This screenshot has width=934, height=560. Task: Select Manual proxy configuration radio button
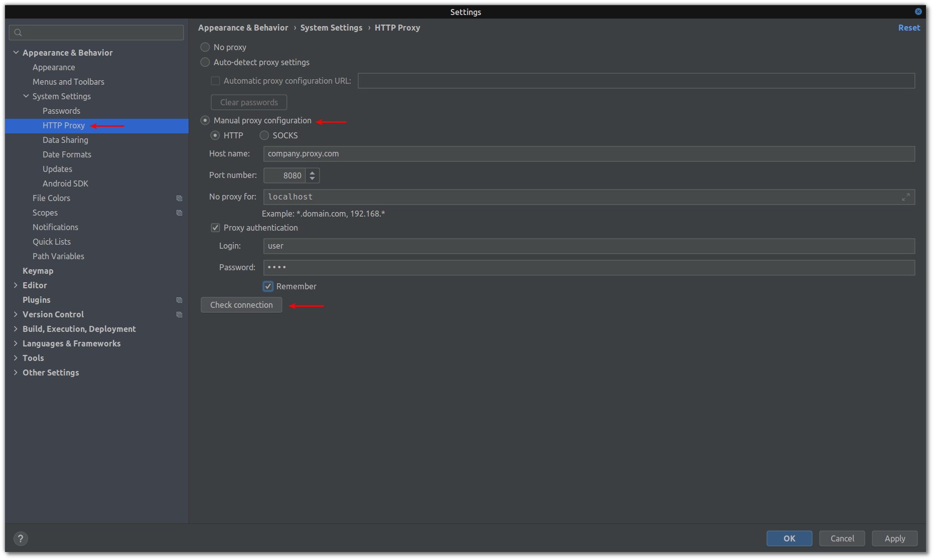pos(205,120)
